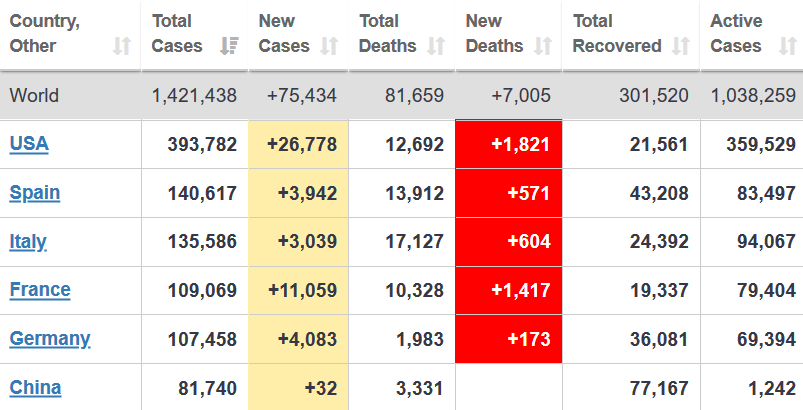Follow the France country link
Screen dimensions: 803x410
coord(40,290)
